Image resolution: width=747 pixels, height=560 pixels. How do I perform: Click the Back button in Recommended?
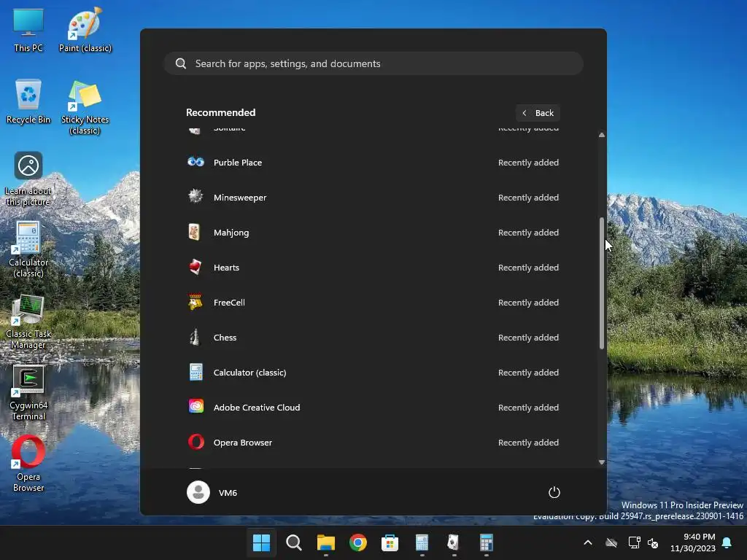coord(538,113)
